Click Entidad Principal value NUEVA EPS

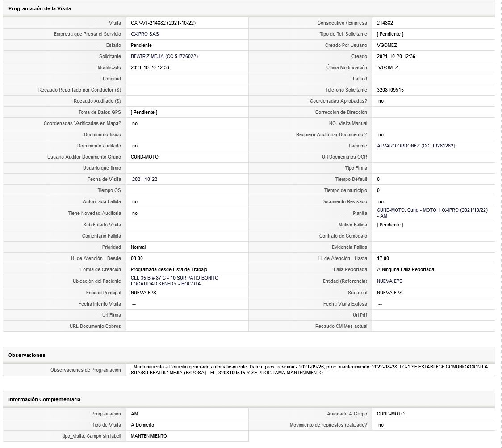143,293
